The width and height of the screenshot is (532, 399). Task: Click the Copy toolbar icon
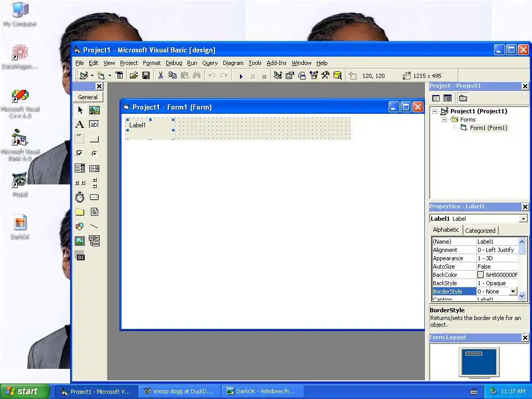tap(172, 75)
